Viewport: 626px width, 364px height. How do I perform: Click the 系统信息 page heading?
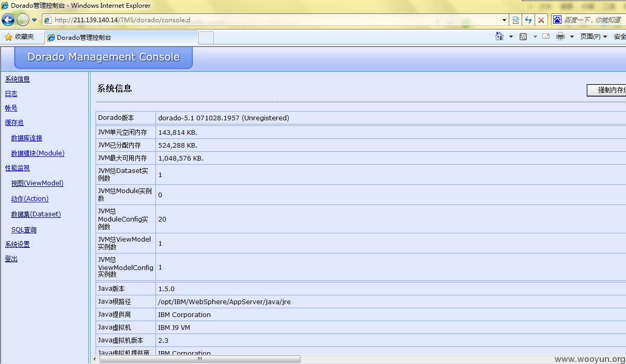(x=115, y=88)
